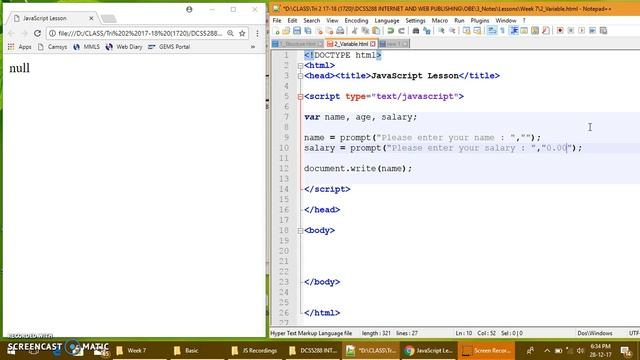Screen dimensions: 640x360
Task: Click the Copy toolbar icon
Action: [x=365, y=31]
